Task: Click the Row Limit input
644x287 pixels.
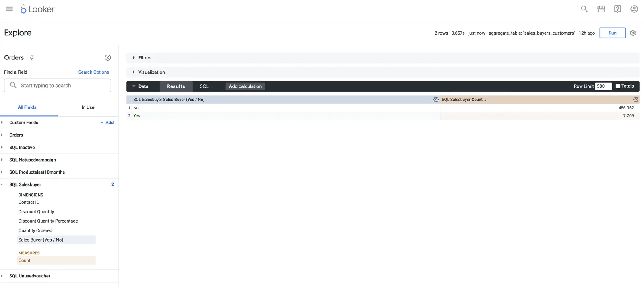Action: (603, 86)
